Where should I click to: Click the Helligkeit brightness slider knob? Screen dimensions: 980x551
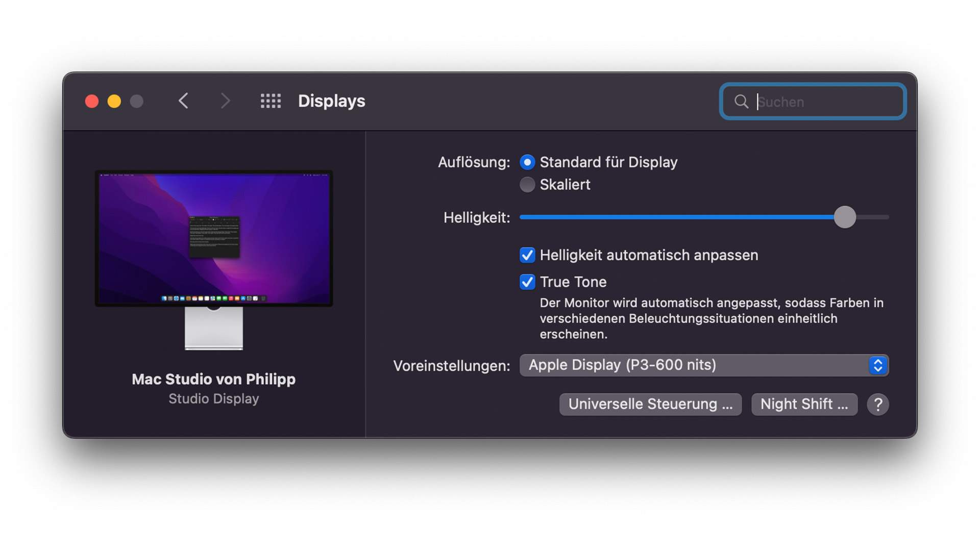[x=845, y=217]
